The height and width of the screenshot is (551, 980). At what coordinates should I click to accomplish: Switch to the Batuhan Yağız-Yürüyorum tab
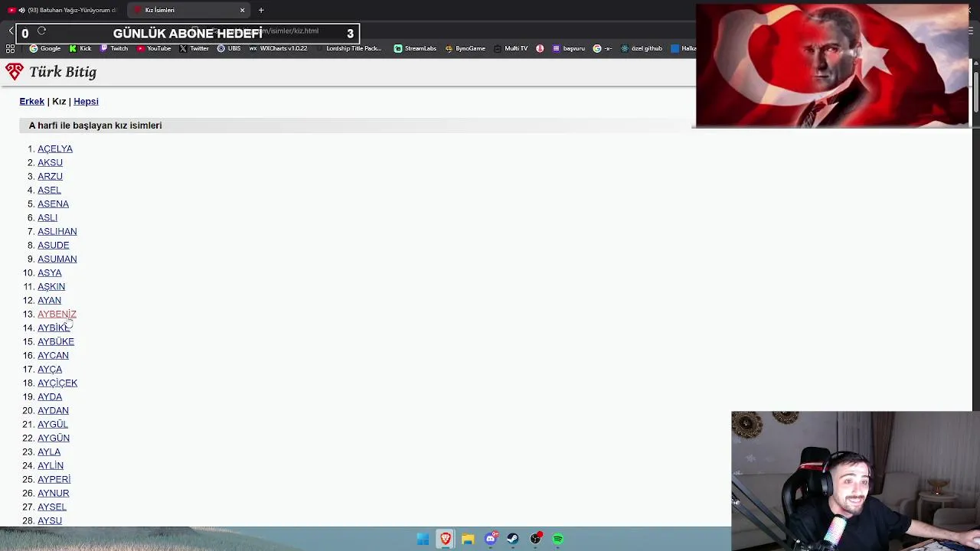click(x=63, y=10)
